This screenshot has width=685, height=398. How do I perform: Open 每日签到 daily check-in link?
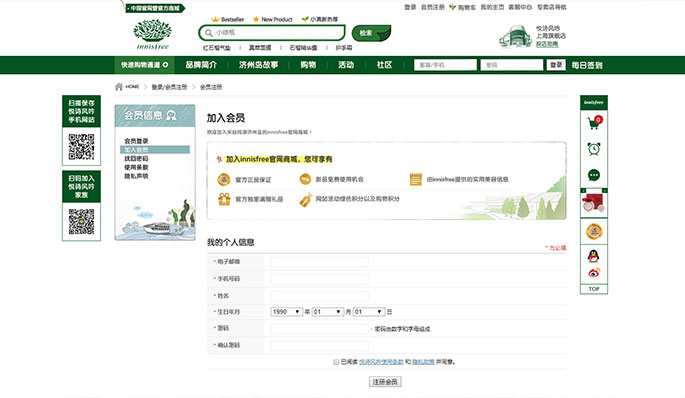[x=587, y=65]
